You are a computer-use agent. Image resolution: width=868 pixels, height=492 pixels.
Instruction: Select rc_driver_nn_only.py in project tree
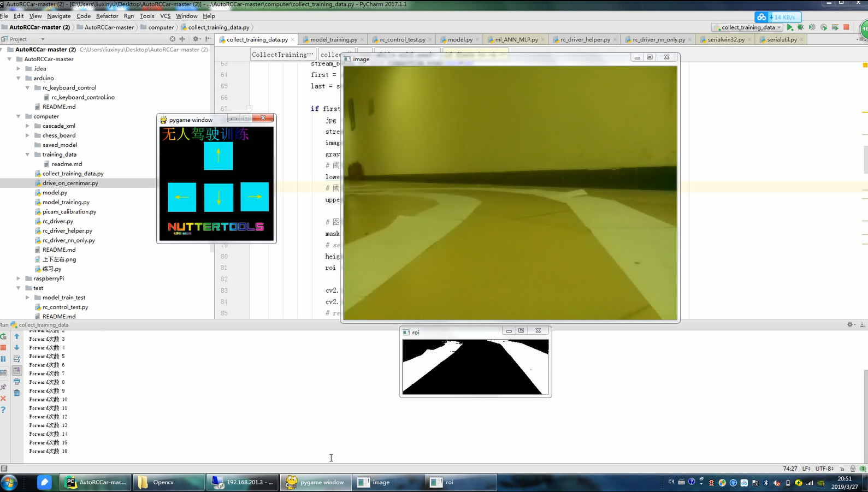pos(68,240)
